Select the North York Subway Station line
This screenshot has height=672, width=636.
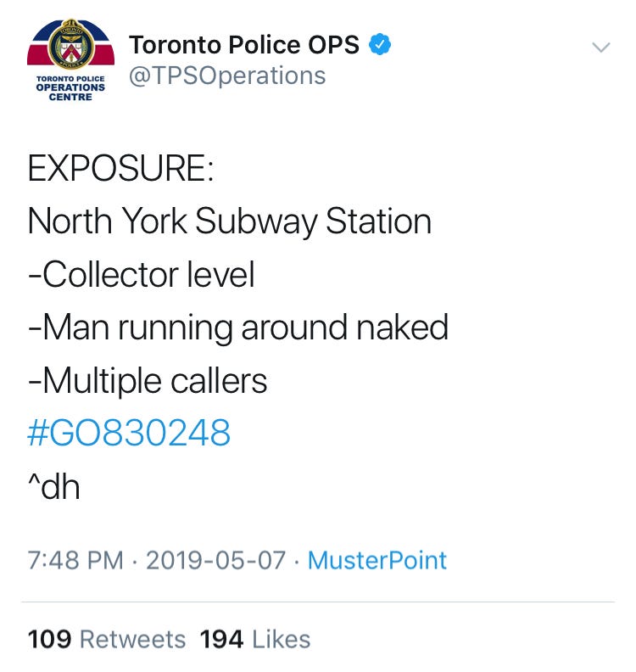coord(229,221)
